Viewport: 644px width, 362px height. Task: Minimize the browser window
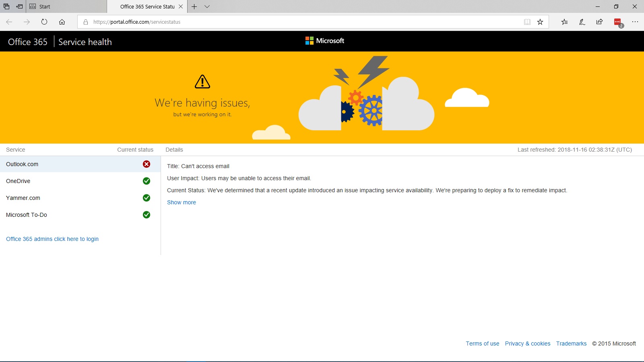point(598,6)
